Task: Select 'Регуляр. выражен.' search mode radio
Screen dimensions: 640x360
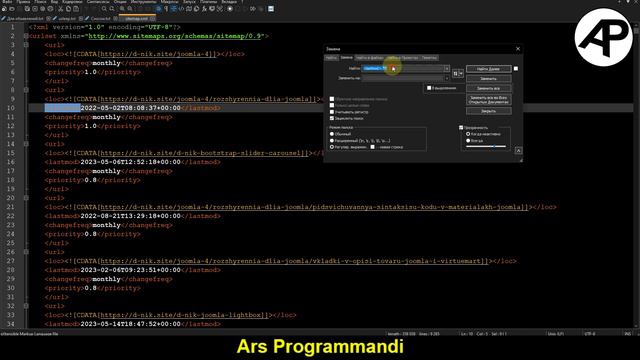Action: point(332,147)
